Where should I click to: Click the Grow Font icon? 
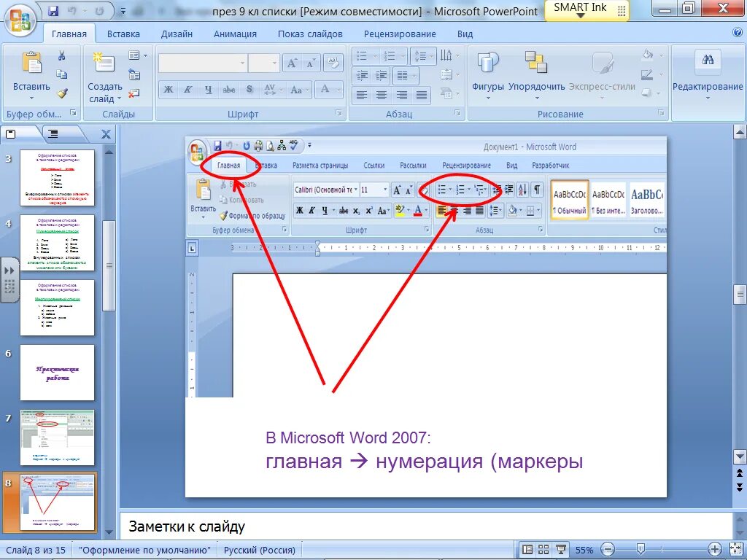pos(292,63)
